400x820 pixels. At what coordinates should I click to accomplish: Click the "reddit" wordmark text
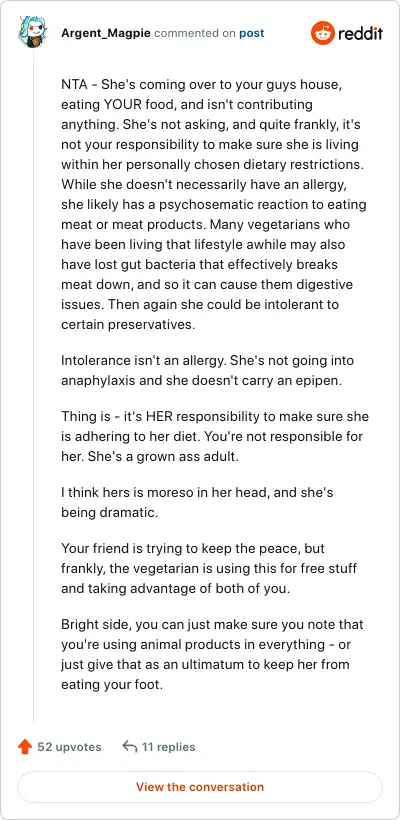pos(360,33)
